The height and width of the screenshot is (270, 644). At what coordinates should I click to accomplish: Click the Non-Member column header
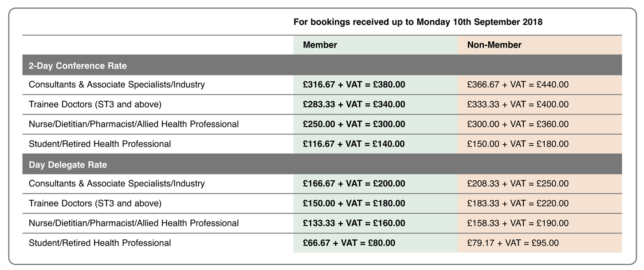pos(494,45)
